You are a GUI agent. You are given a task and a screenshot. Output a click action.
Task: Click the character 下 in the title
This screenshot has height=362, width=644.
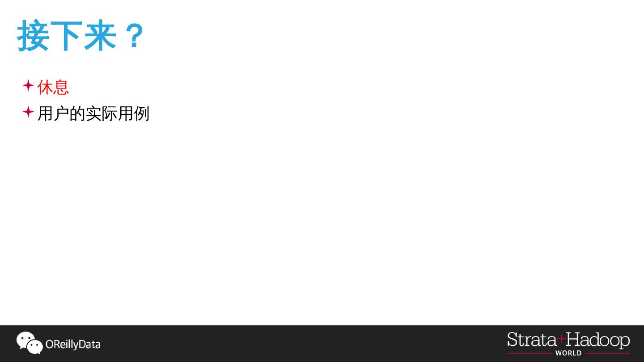click(67, 36)
